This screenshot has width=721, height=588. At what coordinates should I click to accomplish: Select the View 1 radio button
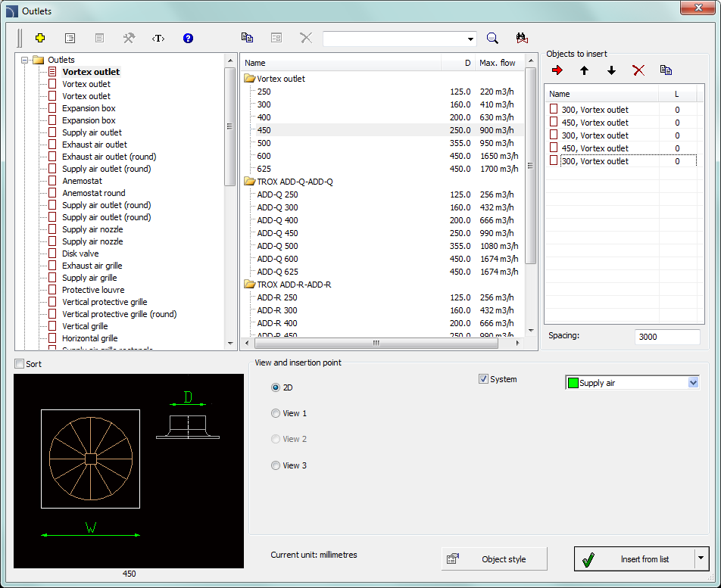(x=276, y=413)
